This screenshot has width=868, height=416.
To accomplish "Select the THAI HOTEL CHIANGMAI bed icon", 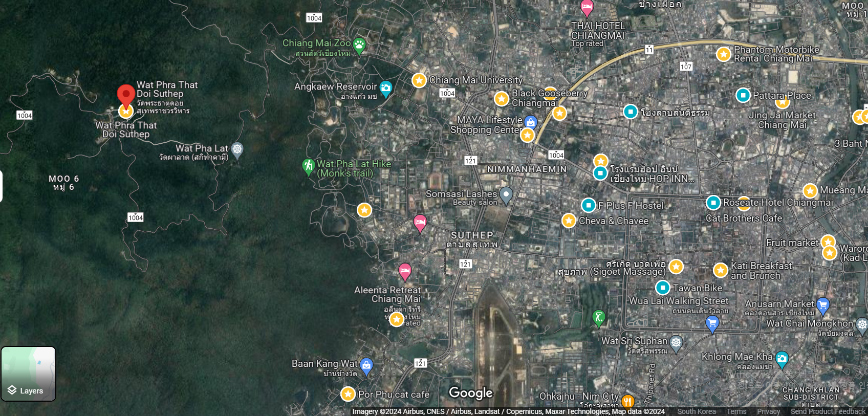I will coord(587,8).
